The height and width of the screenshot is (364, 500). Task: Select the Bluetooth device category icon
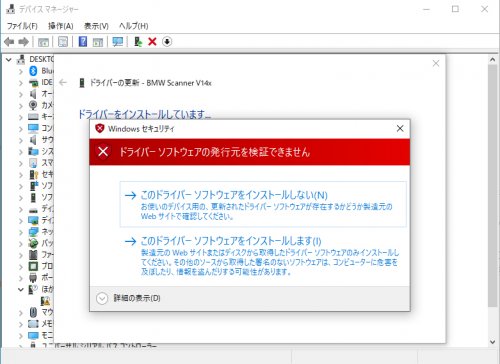pos(33,71)
